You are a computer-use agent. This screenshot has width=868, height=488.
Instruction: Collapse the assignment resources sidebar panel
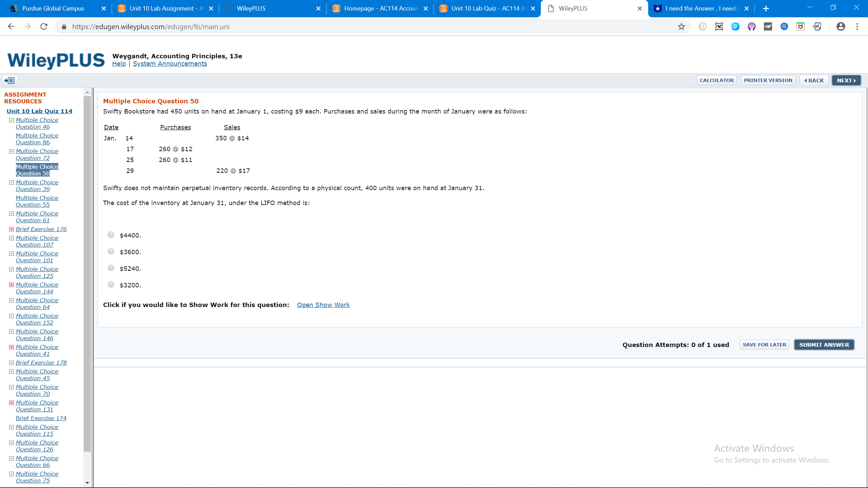(9, 80)
